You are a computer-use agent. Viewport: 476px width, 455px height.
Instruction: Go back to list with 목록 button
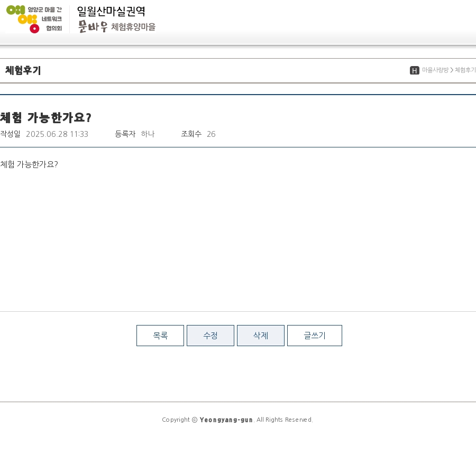pyautogui.click(x=160, y=336)
